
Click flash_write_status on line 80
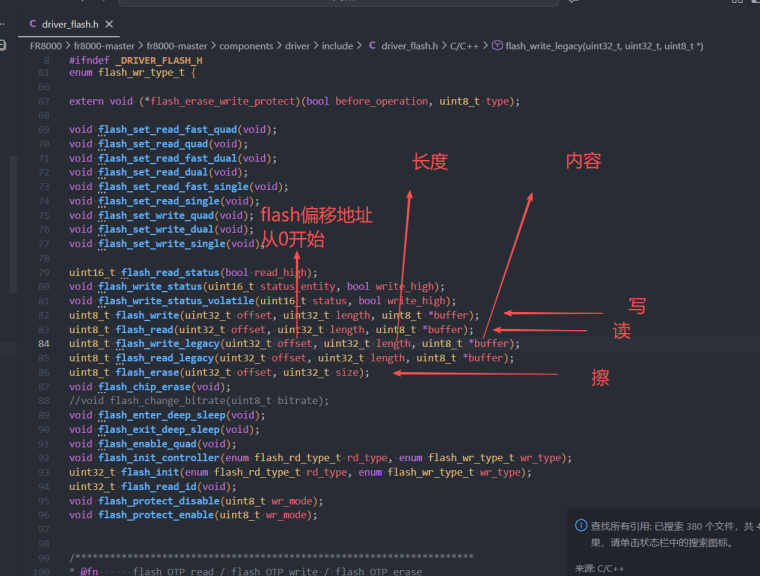tap(150, 287)
